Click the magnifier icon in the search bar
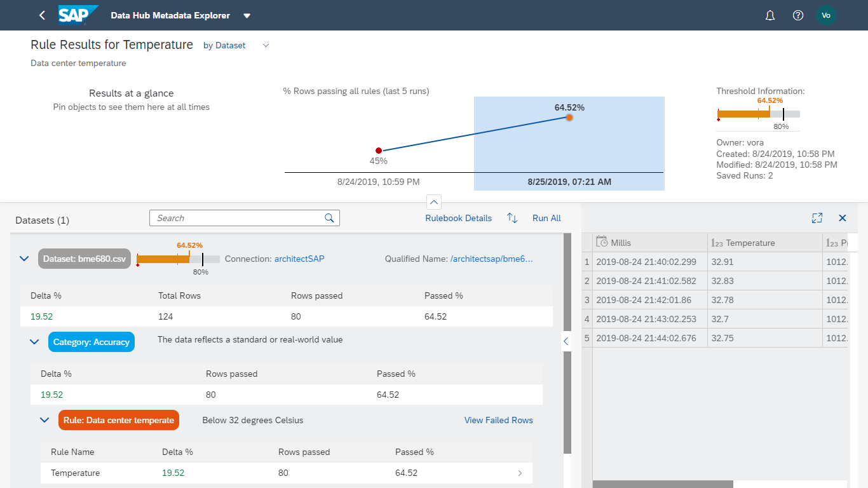 tap(329, 218)
